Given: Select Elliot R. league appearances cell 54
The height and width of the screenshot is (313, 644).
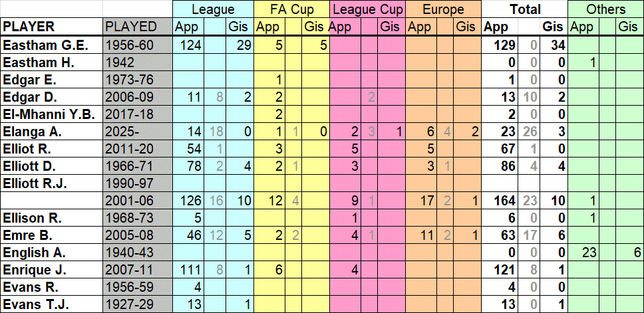Looking at the screenshot, I should (188, 150).
